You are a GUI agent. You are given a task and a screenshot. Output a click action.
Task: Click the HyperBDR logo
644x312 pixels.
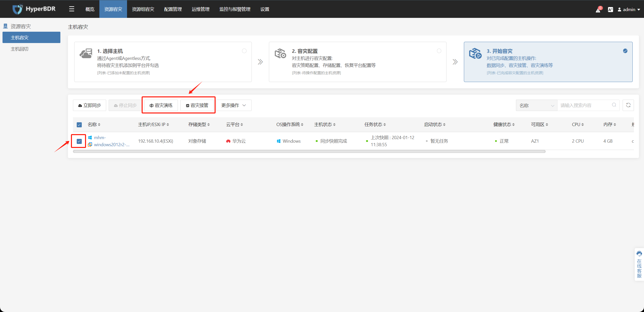click(34, 9)
